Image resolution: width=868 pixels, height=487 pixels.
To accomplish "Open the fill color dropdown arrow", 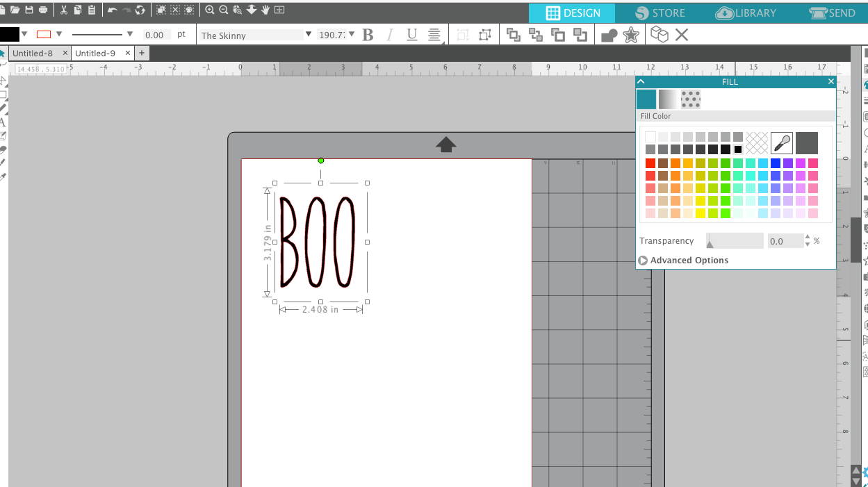I will (25, 34).
